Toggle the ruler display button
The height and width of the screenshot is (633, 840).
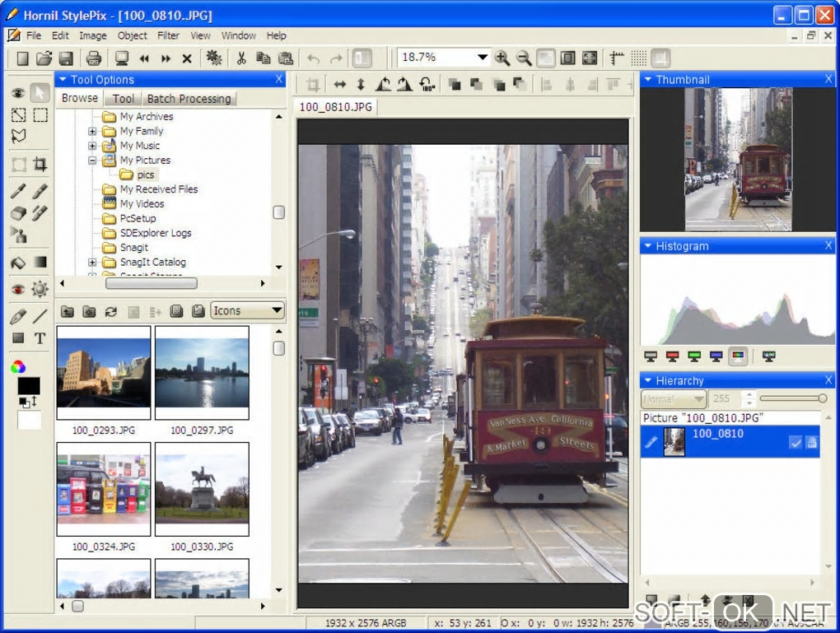coord(617,58)
